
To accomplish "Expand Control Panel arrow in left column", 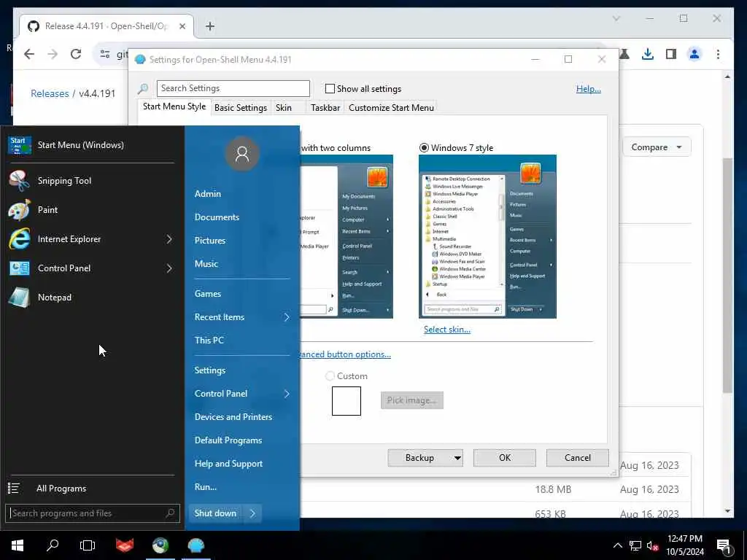I will (169, 268).
